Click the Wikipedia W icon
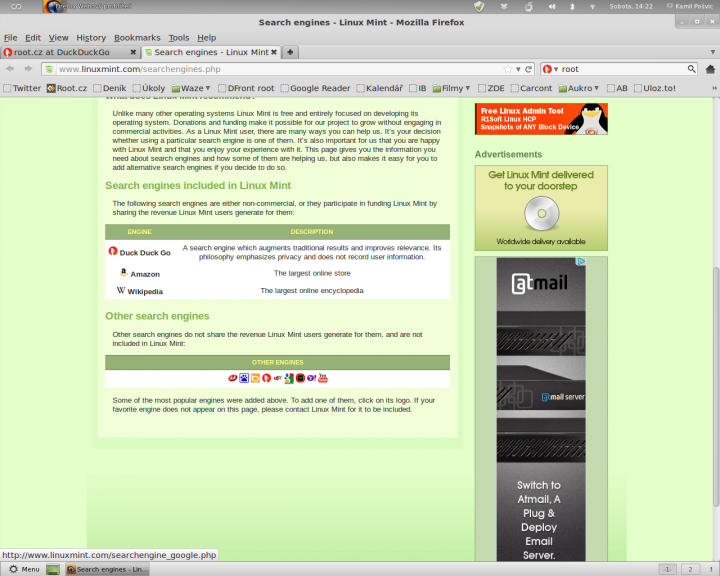The width and height of the screenshot is (720, 576). point(121,290)
